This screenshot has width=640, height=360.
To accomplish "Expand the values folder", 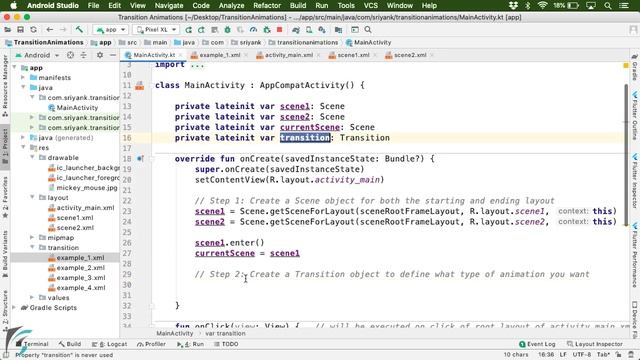I will click(x=32, y=297).
